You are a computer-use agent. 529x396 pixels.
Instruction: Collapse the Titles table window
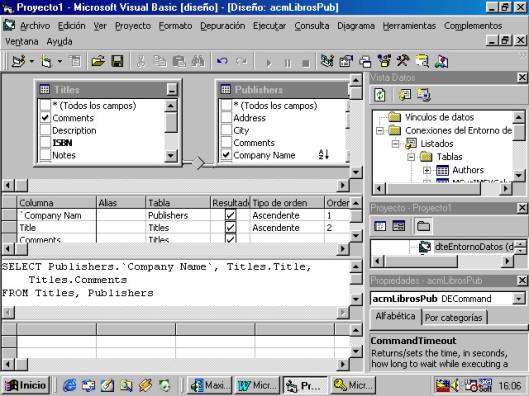click(172, 90)
